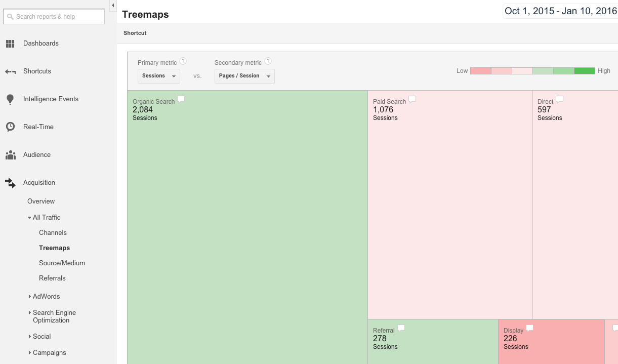Go to the Source/Medium report
The image size is (618, 364).
coord(62,263)
